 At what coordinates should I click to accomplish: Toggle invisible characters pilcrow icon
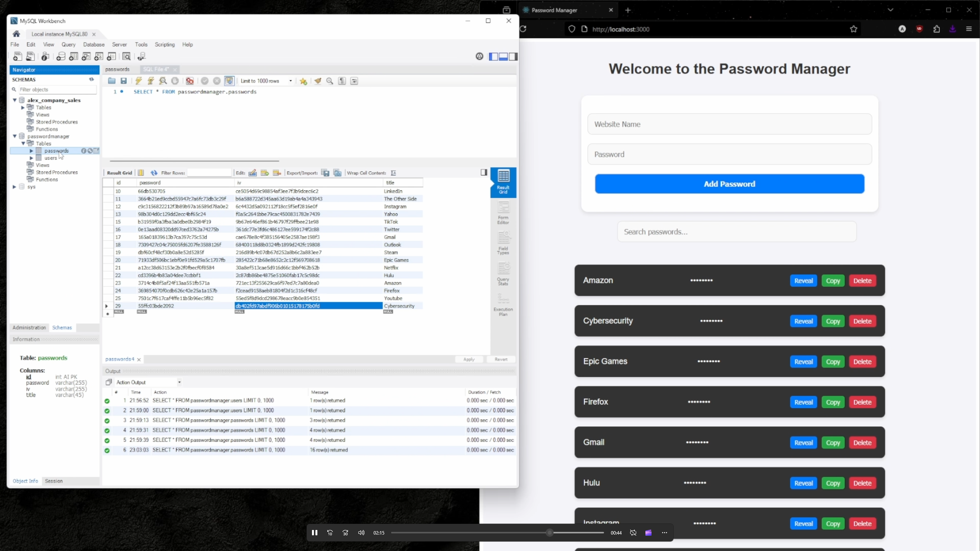point(342,81)
